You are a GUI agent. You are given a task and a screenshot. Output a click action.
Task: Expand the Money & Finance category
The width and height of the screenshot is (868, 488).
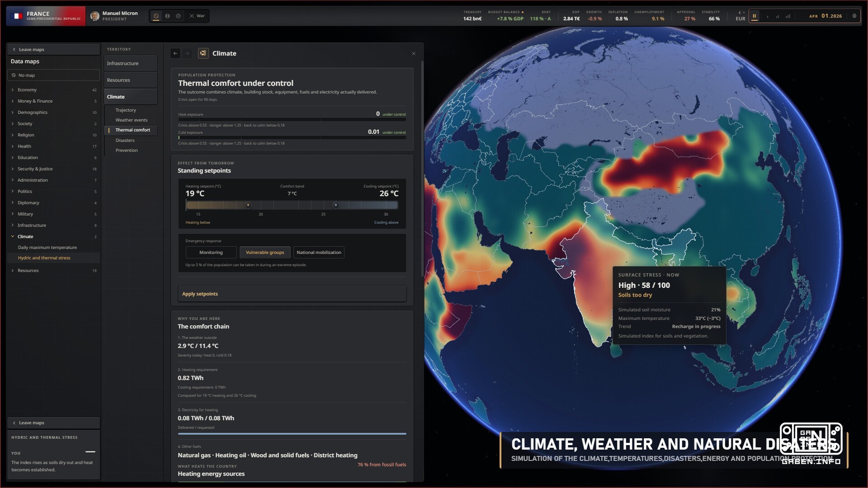[54, 101]
